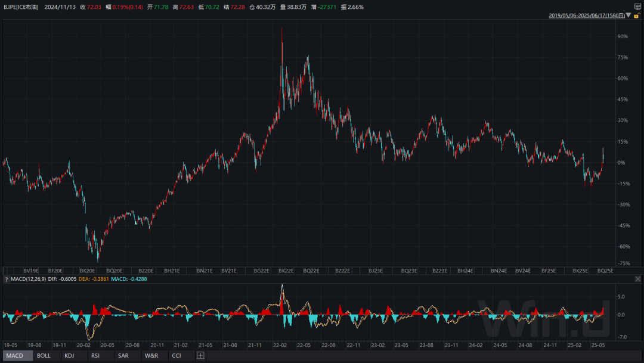The image size is (644, 363).
Task: Click the B.IPE[ICE布油] symbol title
Action: (x=21, y=7)
